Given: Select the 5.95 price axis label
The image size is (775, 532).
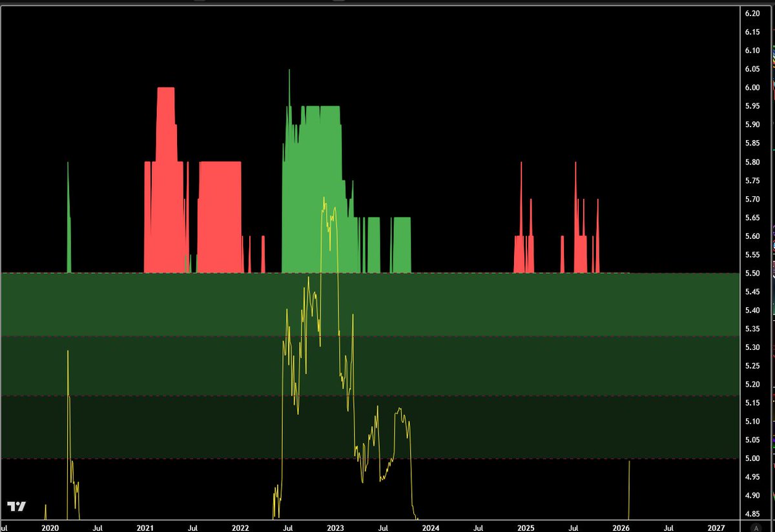Looking at the screenshot, I should [x=751, y=106].
